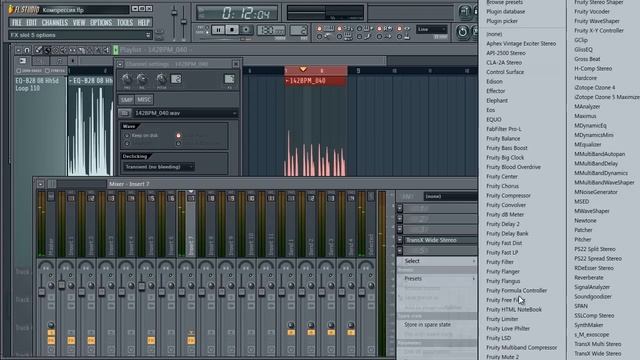The width and height of the screenshot is (640, 360).
Task: Open Presets submenu in context menu
Action: (437, 278)
